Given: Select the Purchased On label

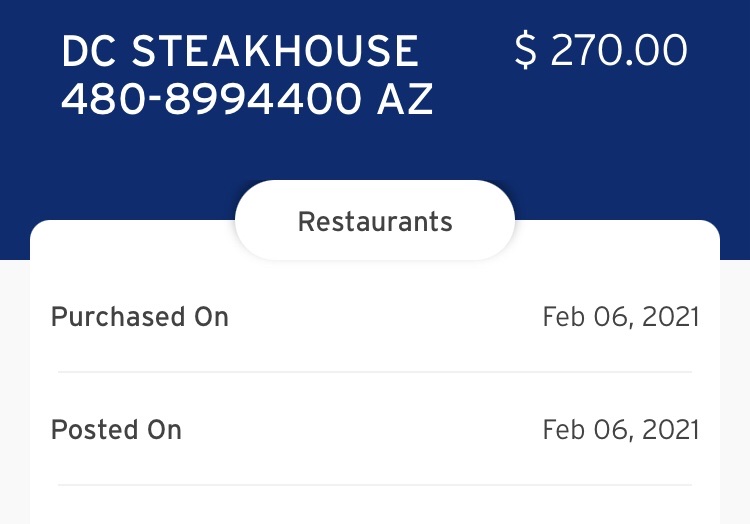Looking at the screenshot, I should [140, 317].
